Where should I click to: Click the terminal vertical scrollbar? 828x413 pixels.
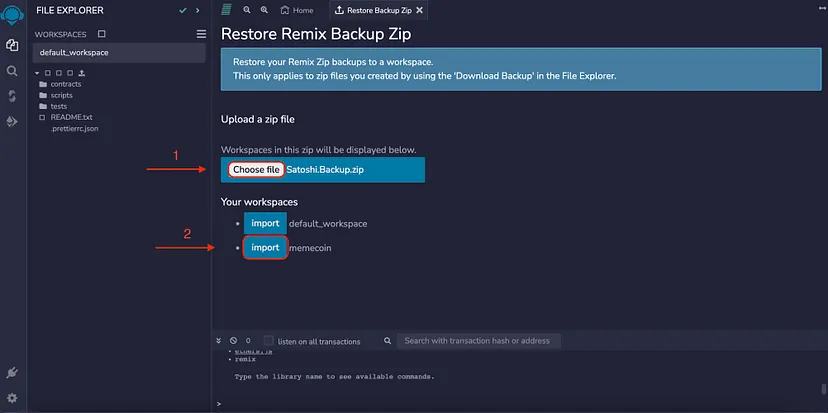tap(823, 389)
